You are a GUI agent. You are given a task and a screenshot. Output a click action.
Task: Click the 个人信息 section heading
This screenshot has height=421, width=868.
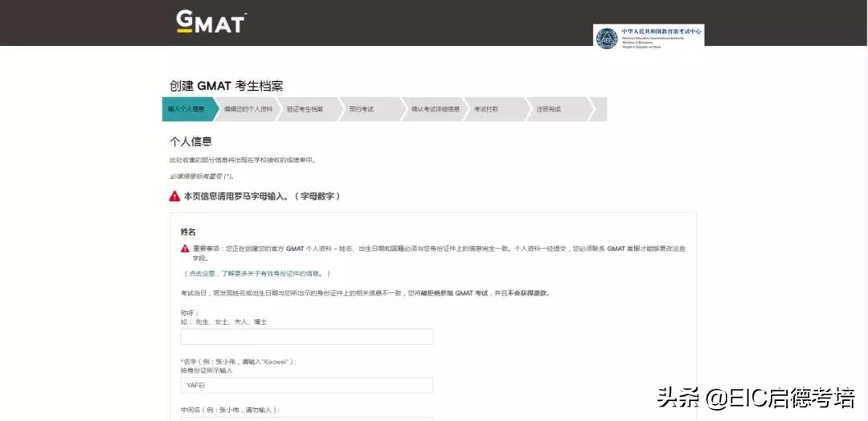[x=190, y=142]
